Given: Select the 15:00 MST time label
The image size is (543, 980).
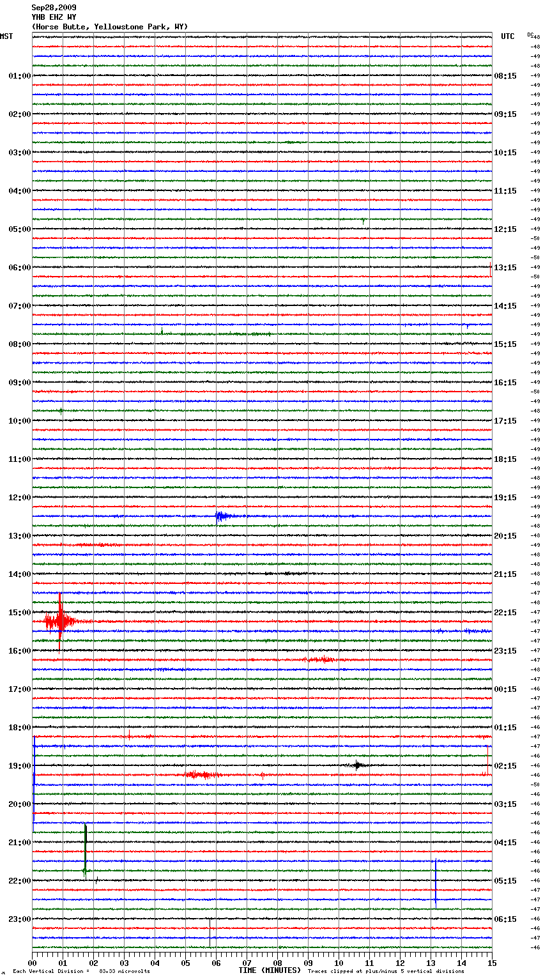Looking at the screenshot, I should pyautogui.click(x=20, y=613).
